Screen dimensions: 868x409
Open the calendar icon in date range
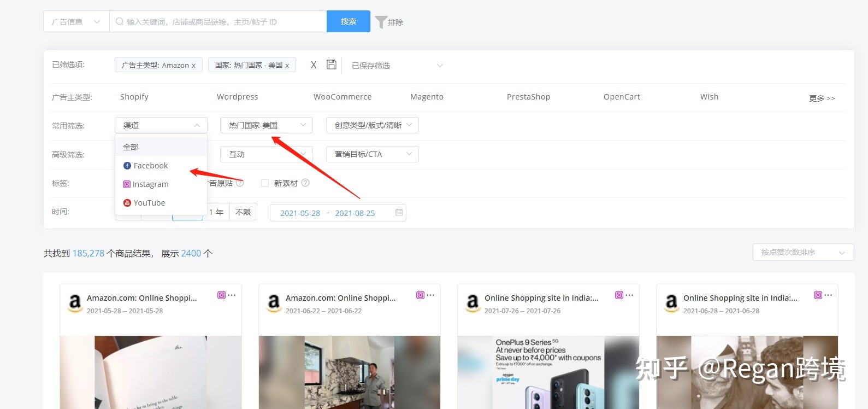pyautogui.click(x=399, y=213)
